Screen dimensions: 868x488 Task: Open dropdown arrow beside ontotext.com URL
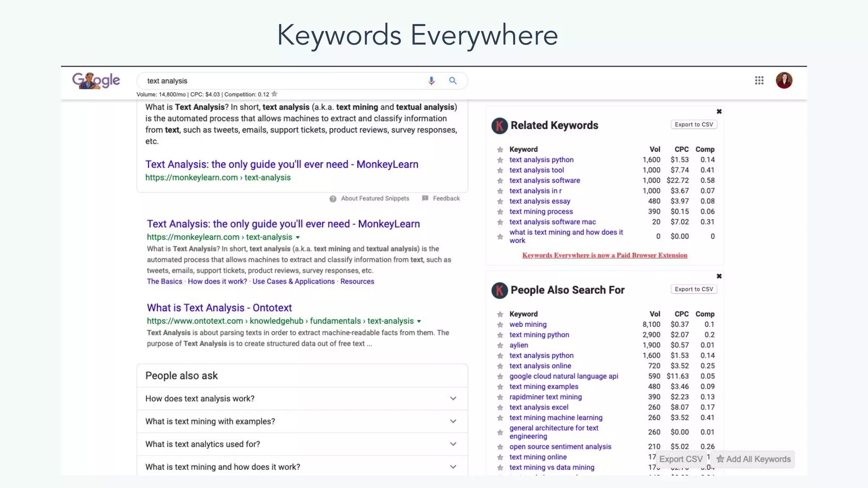point(419,322)
